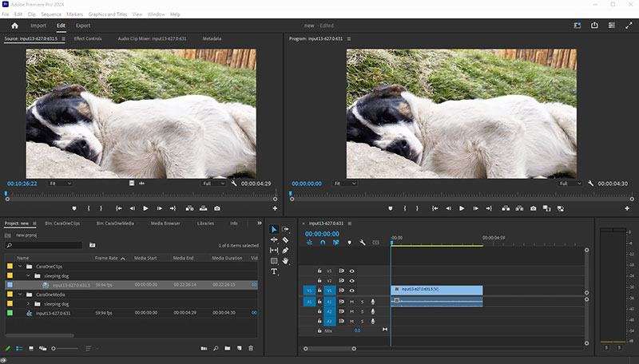Enable voice-over record on track A3

[372, 321]
